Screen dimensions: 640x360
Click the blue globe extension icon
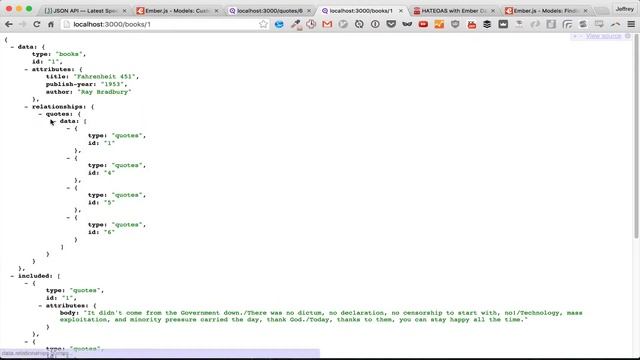279,24
